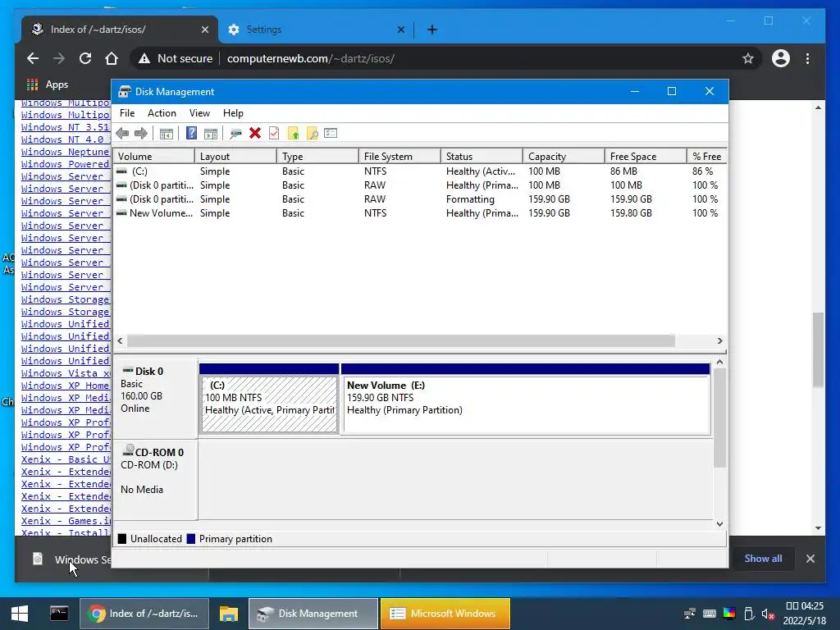
Task: Click the muted speaker tray icon
Action: [x=768, y=614]
